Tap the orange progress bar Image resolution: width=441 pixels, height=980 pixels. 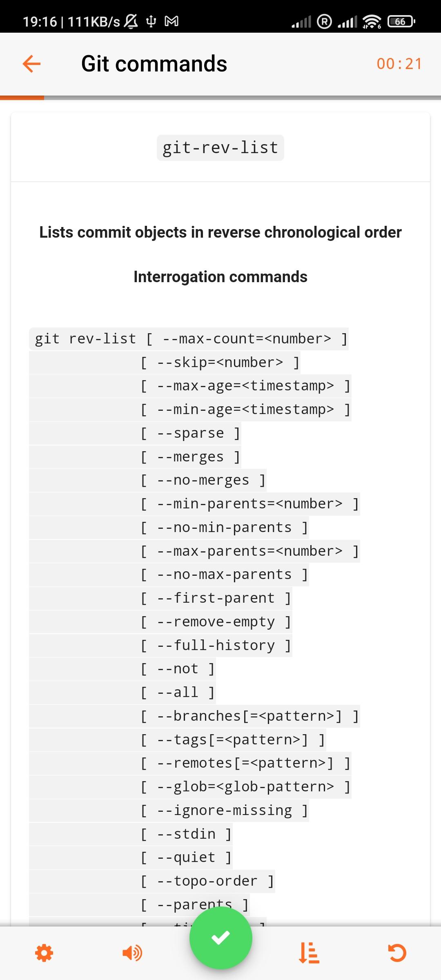pos(22,98)
